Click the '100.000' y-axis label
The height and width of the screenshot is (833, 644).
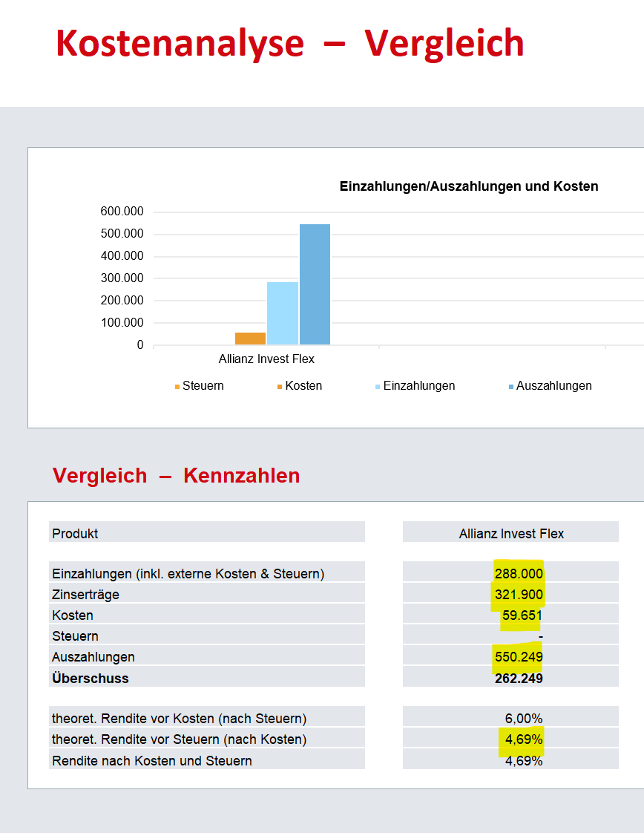122,323
